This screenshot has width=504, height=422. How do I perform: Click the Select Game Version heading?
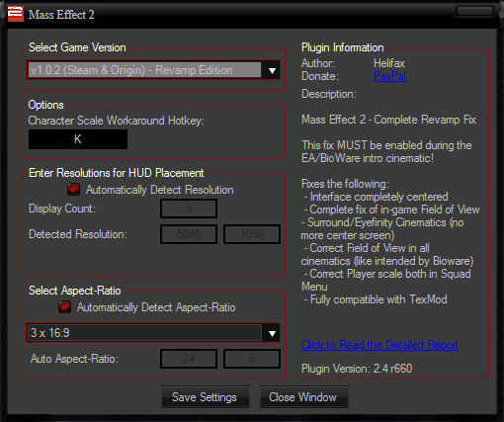tap(77, 47)
